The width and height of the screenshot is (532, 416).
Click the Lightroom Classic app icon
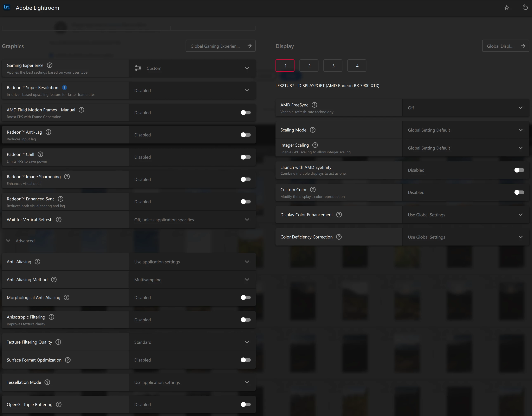[7, 7]
